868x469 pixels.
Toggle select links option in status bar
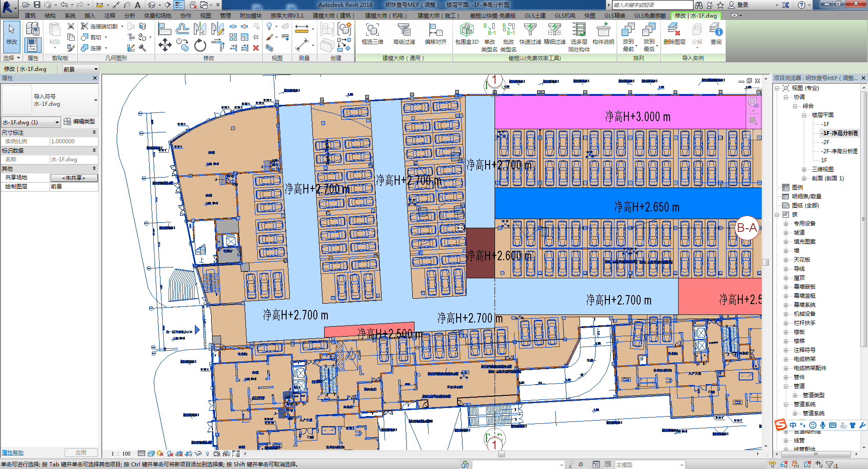click(x=772, y=464)
